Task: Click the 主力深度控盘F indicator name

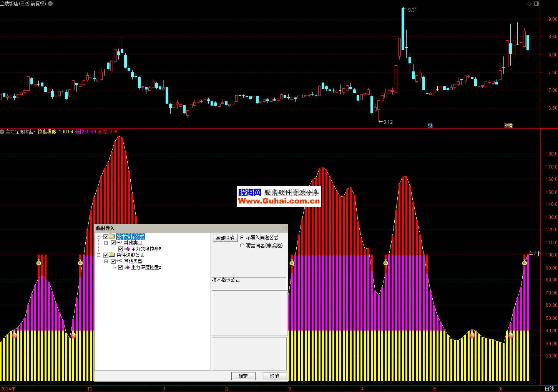Action: pos(20,132)
